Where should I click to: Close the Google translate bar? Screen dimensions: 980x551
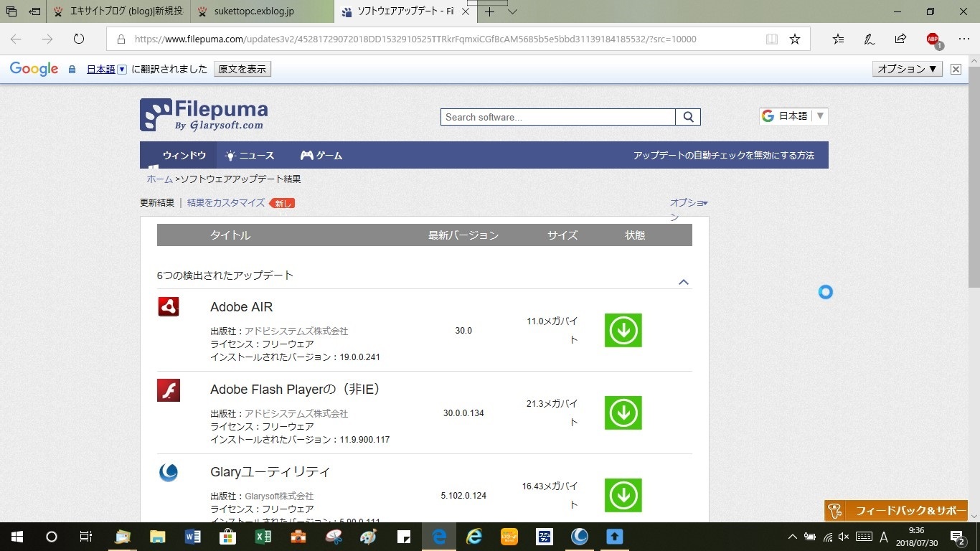point(956,69)
